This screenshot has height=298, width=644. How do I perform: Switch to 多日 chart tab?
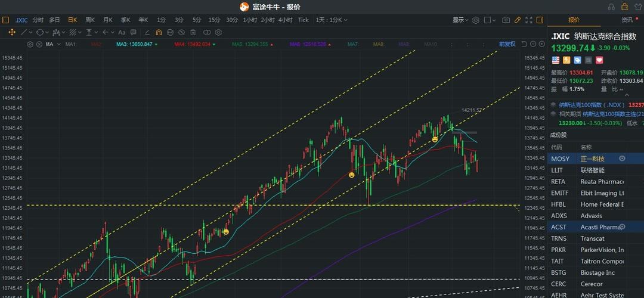coord(55,20)
